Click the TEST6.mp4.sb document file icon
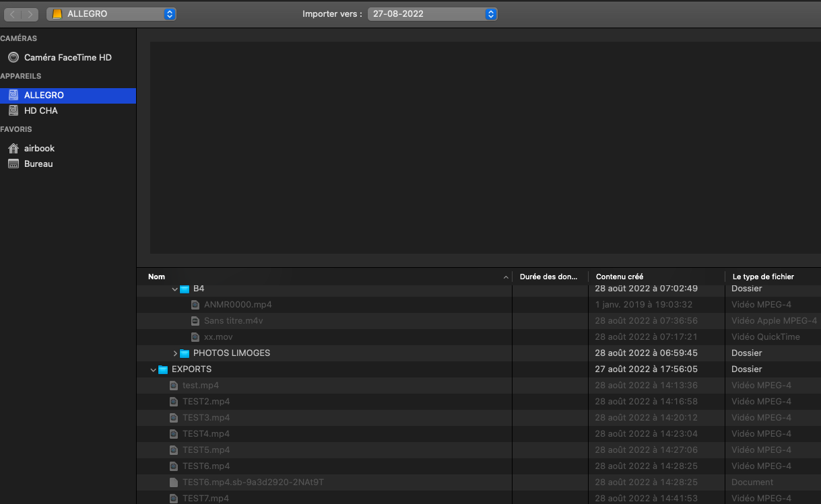The image size is (821, 504). click(x=174, y=482)
